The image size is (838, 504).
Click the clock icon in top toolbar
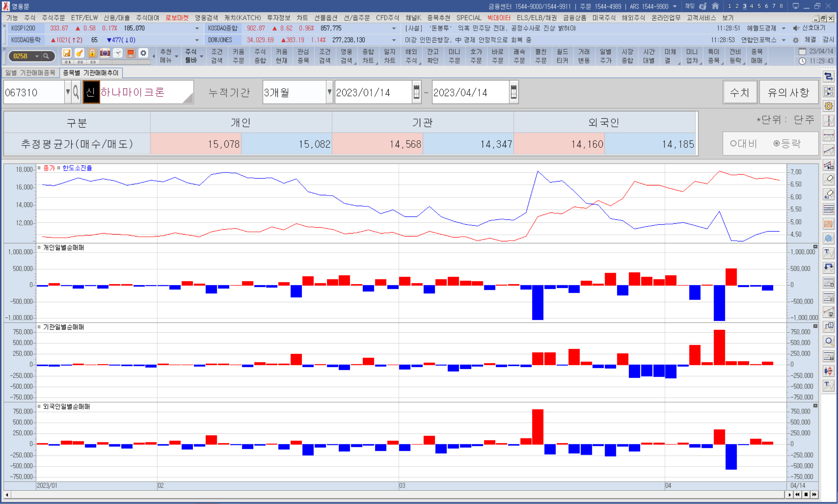pyautogui.click(x=117, y=53)
